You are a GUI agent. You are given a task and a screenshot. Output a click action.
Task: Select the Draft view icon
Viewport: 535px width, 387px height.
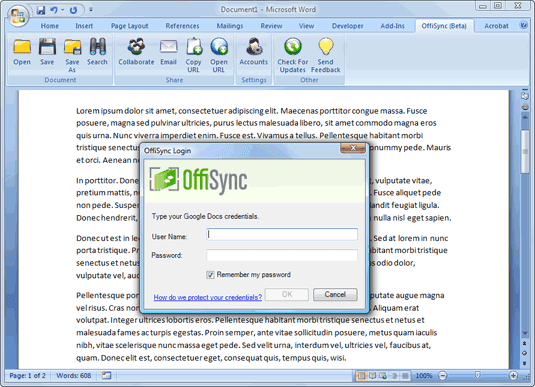(405, 376)
